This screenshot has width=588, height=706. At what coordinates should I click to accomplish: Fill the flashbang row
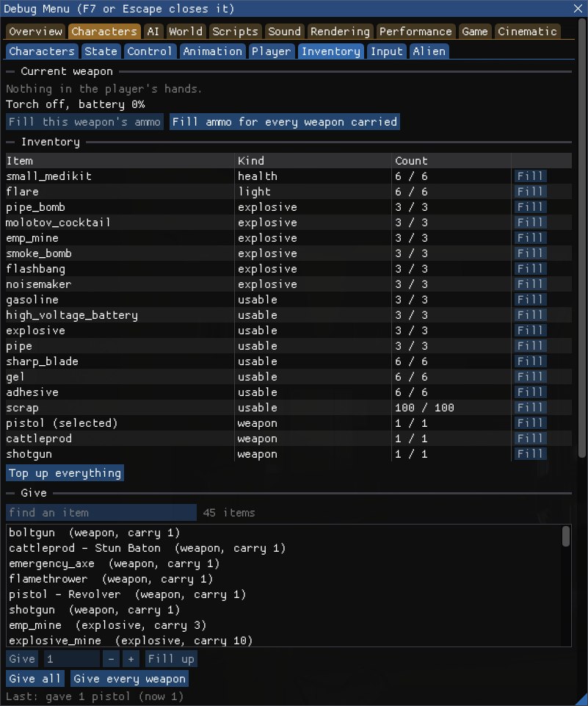(531, 269)
